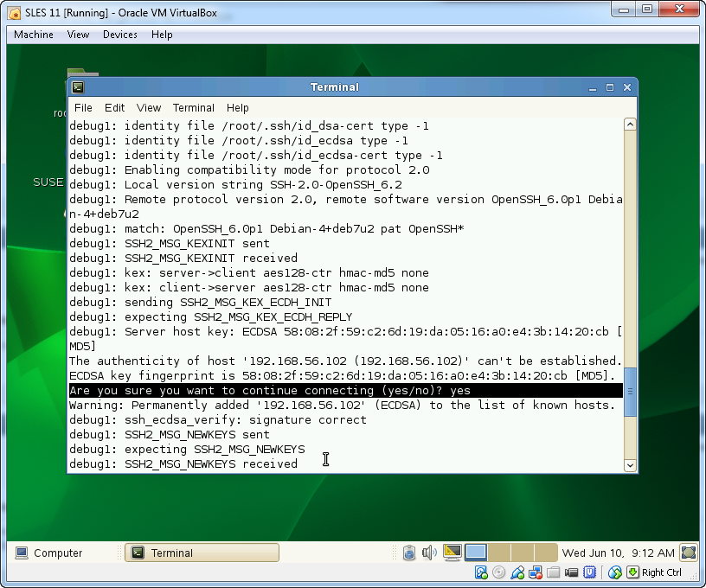The image size is (706, 588).
Task: Open the VirtualBox View menu
Action: coord(78,35)
